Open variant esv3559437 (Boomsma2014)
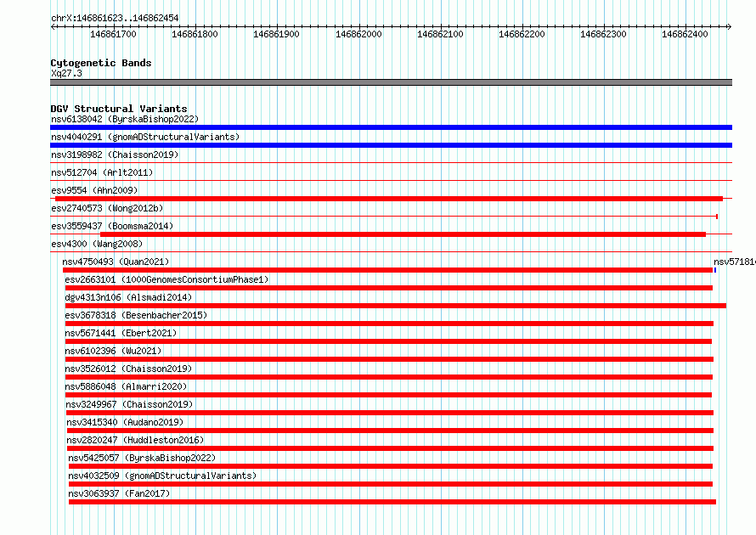756x535 pixels. [x=112, y=226]
